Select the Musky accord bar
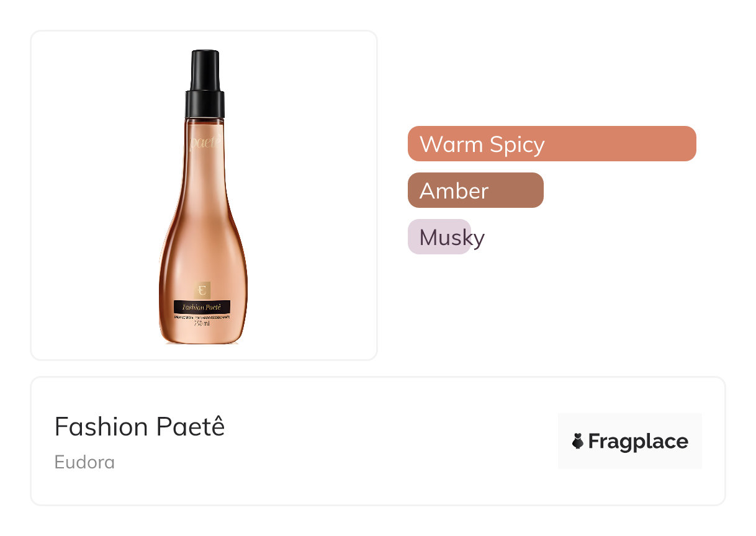756x536 pixels. pos(439,237)
